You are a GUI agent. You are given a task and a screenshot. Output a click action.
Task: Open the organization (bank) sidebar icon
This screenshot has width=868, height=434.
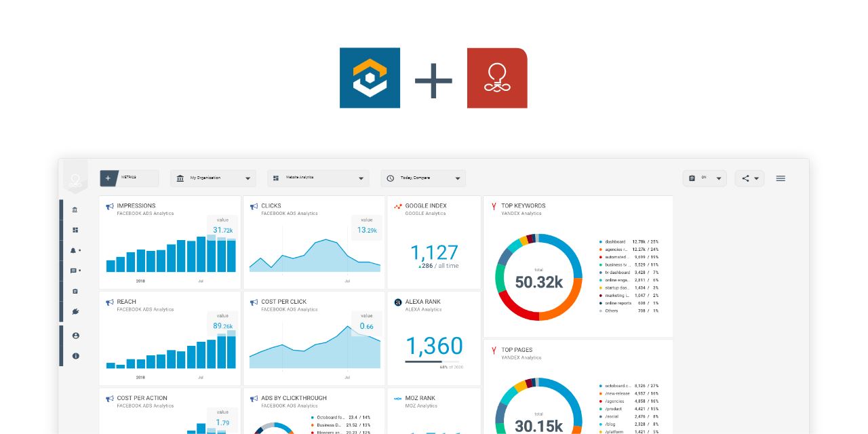[75, 210]
